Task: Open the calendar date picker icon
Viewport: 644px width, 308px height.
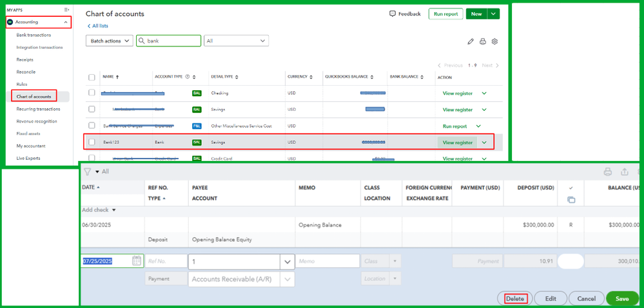Action: (x=137, y=260)
